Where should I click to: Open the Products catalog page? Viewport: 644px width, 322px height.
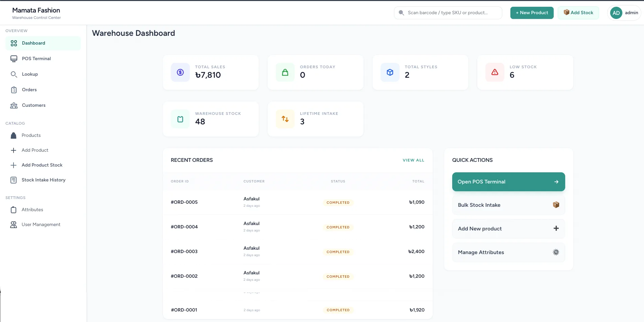(x=31, y=135)
